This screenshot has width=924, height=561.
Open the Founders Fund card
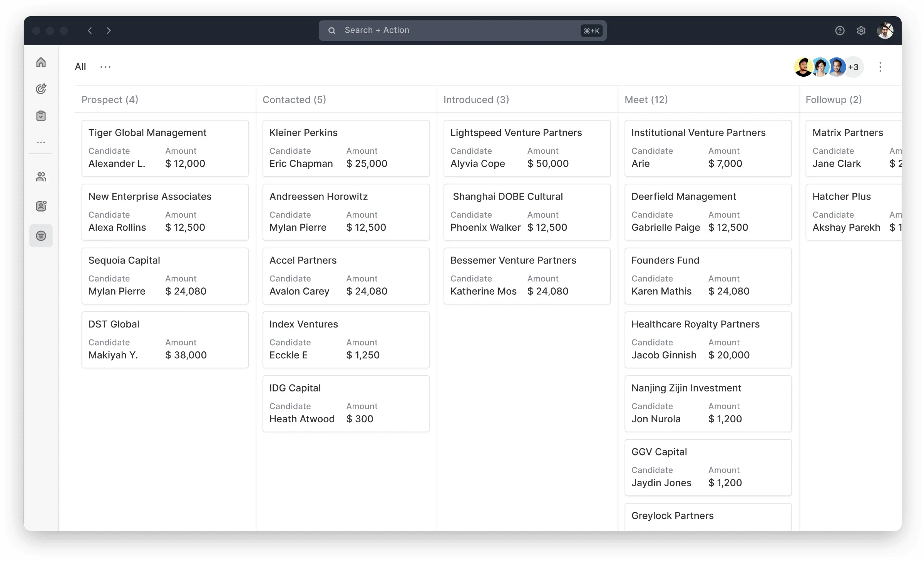point(708,276)
